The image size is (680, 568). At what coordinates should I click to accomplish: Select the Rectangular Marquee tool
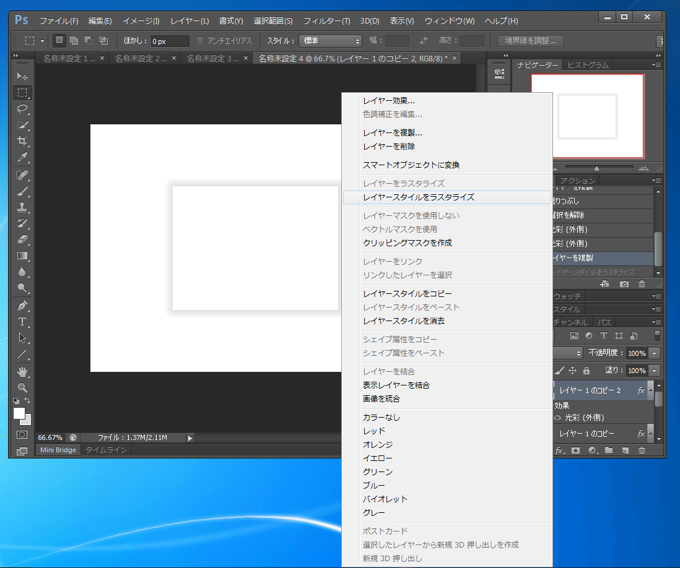pyautogui.click(x=22, y=93)
